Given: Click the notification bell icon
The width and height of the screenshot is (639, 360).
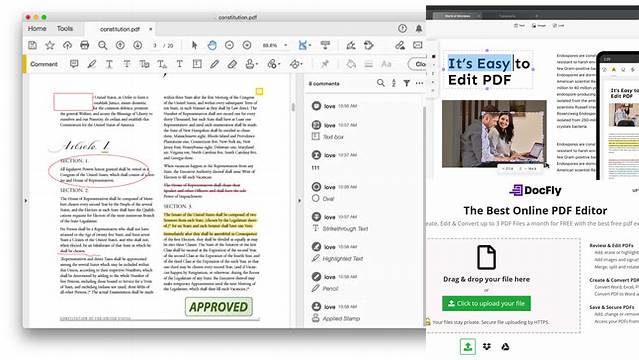Looking at the screenshot, I should (x=419, y=29).
